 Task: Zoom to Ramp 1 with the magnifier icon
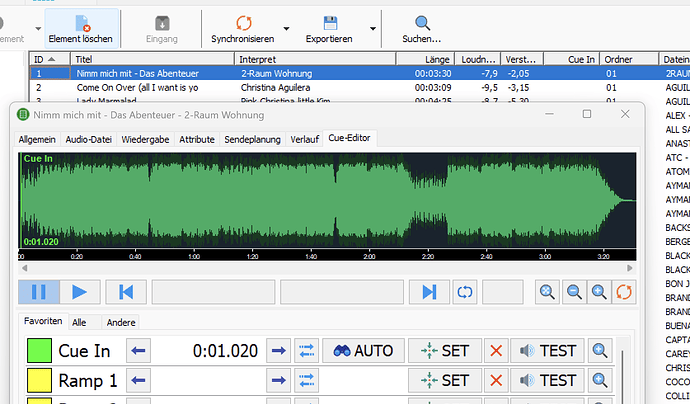tap(600, 380)
